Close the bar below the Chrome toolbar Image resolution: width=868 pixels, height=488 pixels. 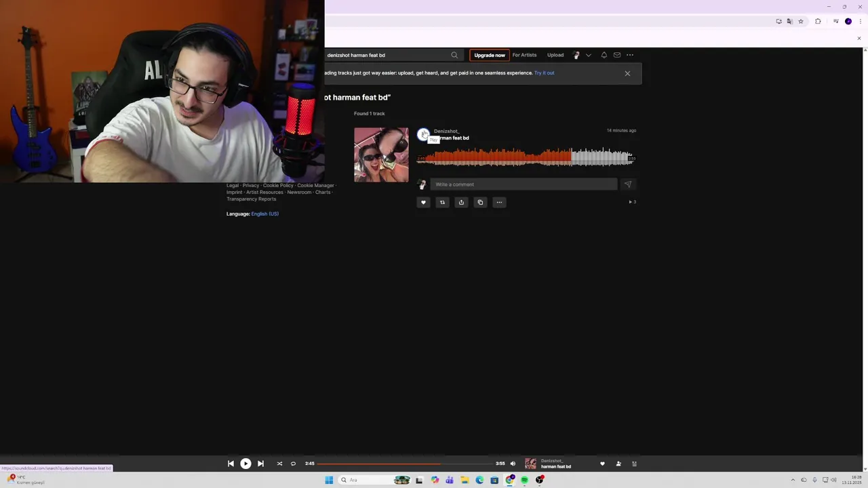coord(859,38)
